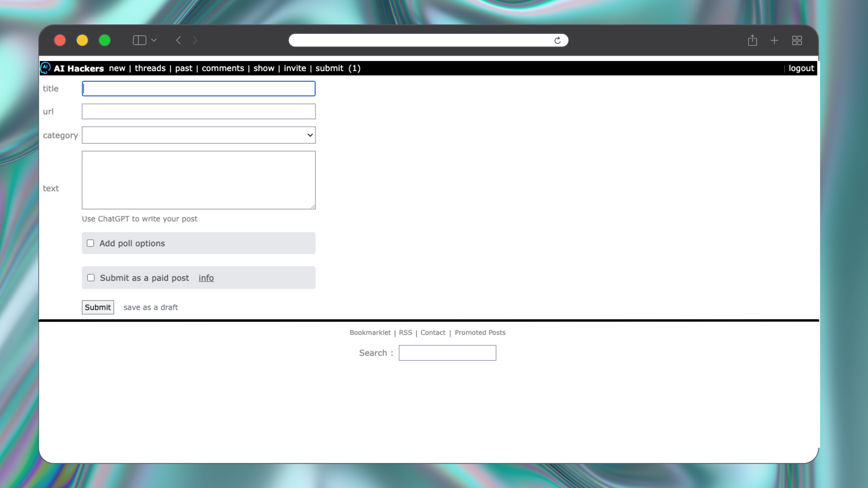Click inside the text area
The width and height of the screenshot is (868, 488).
[x=198, y=180]
